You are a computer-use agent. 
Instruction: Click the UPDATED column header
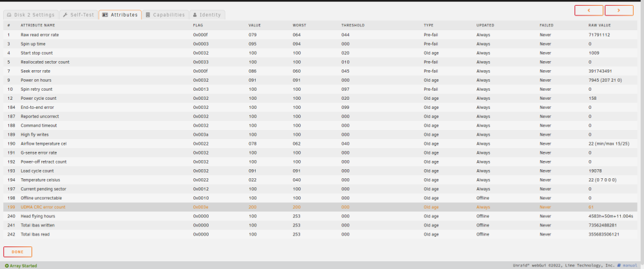point(485,26)
